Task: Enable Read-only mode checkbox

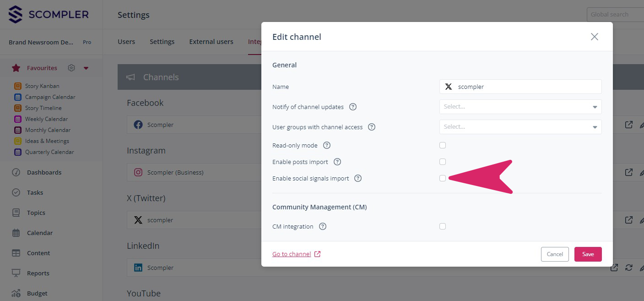Action: click(443, 145)
